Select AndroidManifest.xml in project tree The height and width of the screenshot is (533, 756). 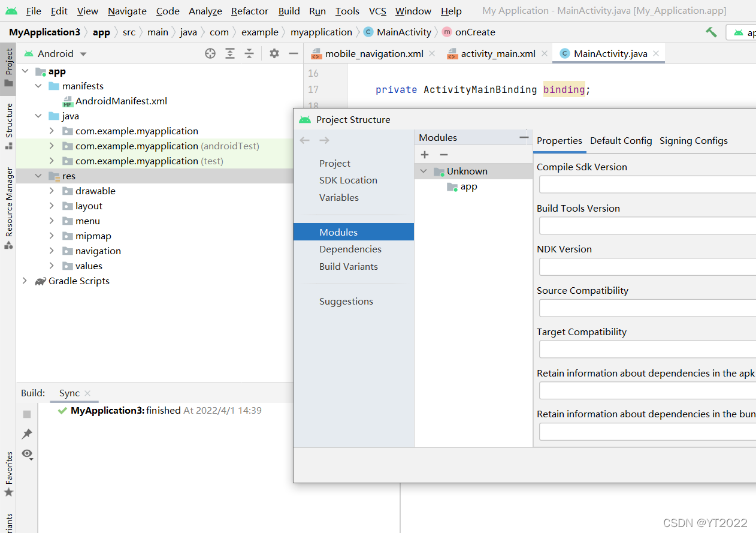pos(121,101)
